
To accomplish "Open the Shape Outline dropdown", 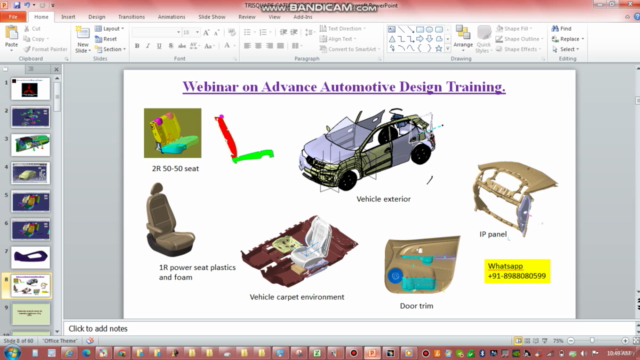I will point(520,39).
